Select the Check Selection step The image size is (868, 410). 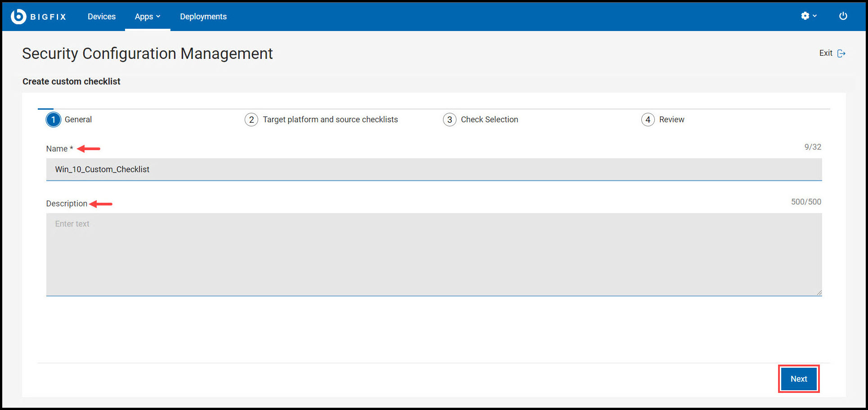tap(489, 120)
